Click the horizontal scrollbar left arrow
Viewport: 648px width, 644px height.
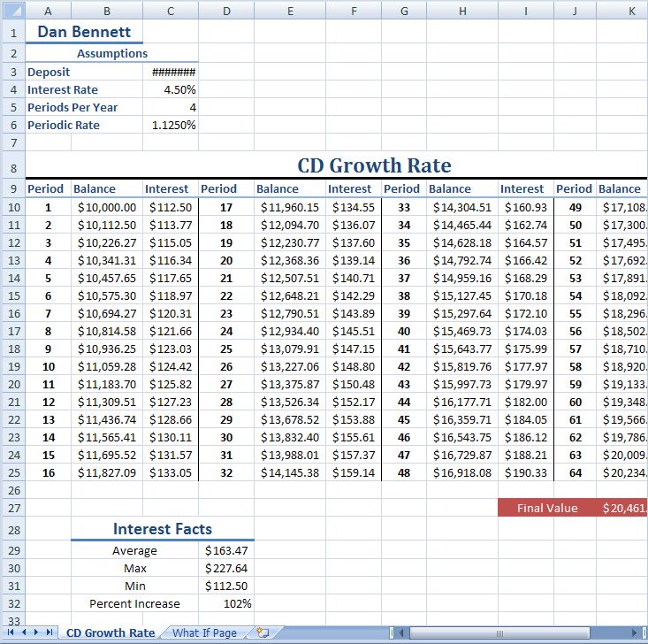(401, 632)
